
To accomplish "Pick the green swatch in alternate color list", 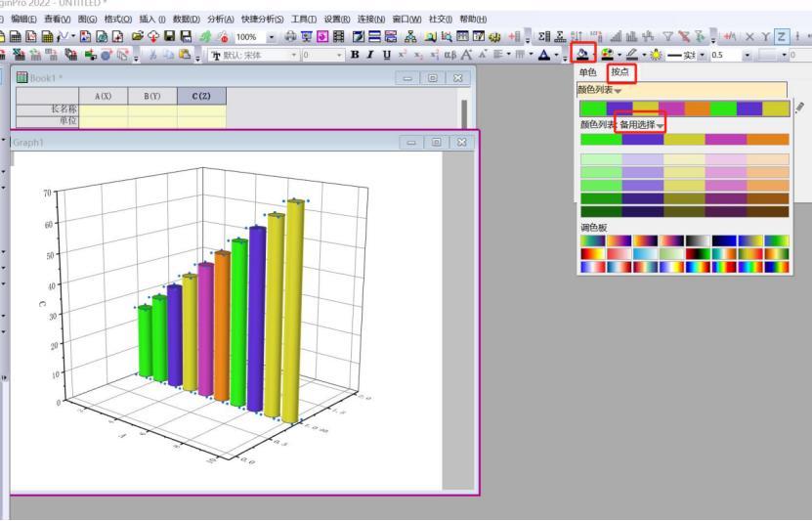I will [x=601, y=139].
